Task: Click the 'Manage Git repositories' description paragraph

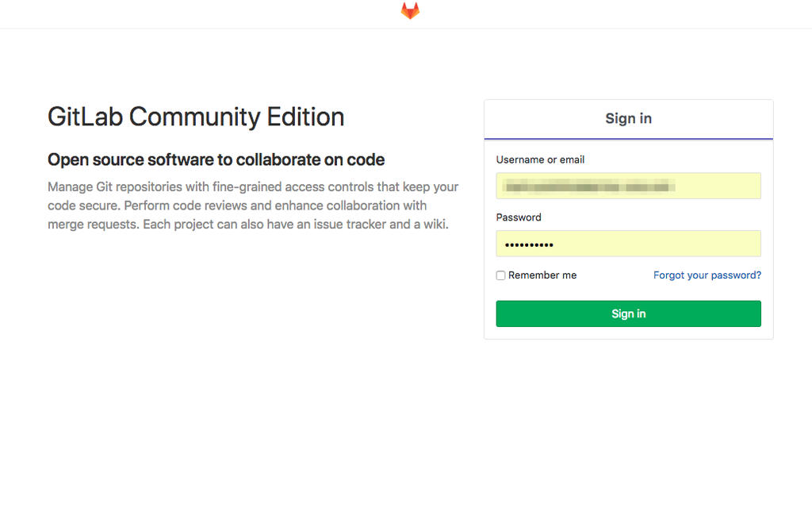Action: point(253,206)
